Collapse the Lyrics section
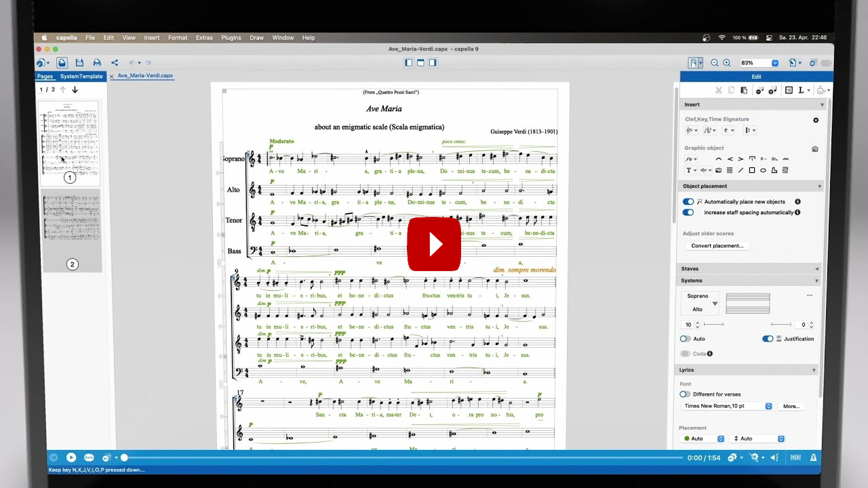Image resolution: width=868 pixels, height=488 pixels. [814, 370]
